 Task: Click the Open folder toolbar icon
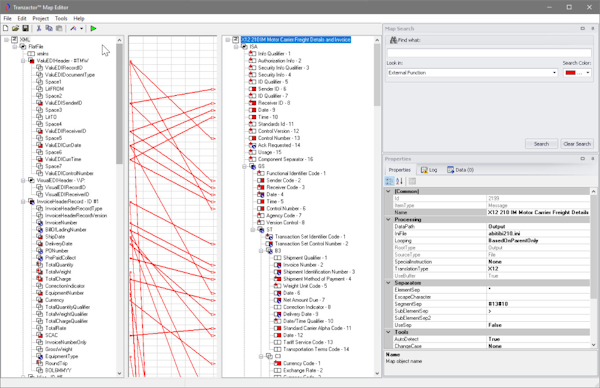coord(15,28)
